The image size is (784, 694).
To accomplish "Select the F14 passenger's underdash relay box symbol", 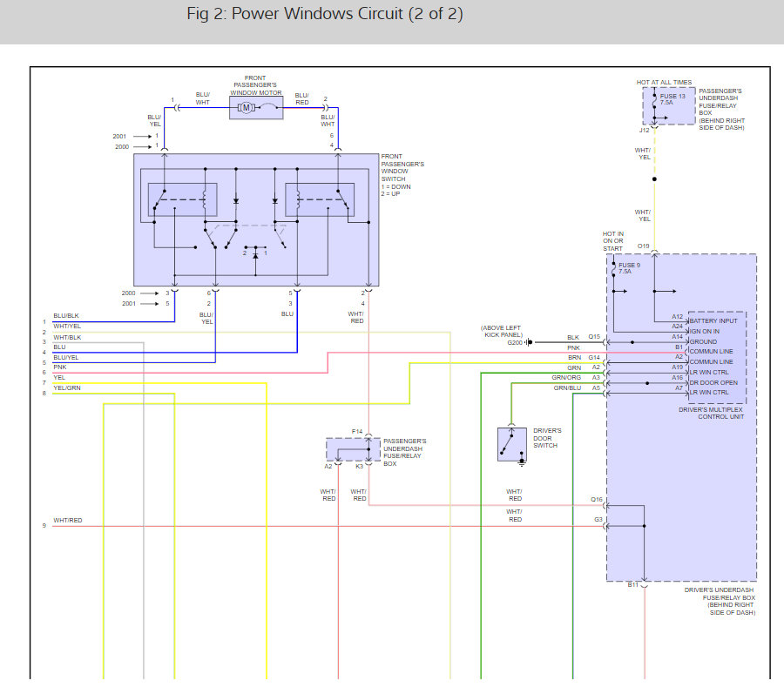I will (354, 449).
